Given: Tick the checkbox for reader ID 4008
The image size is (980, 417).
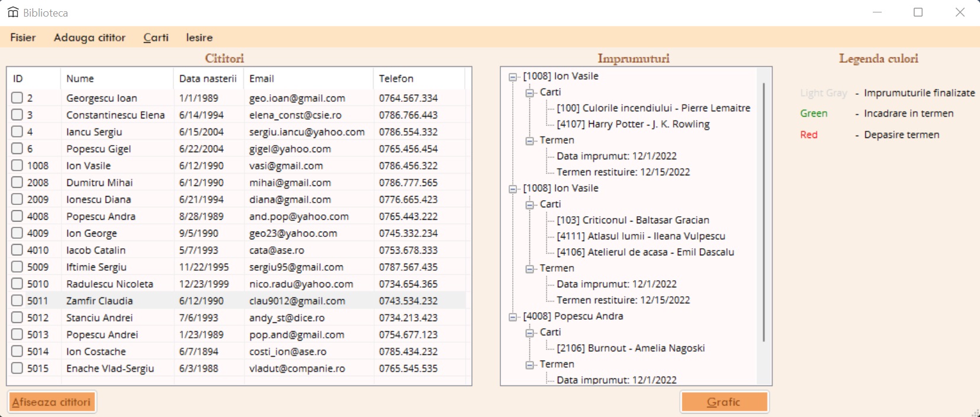Looking at the screenshot, I should (x=17, y=216).
